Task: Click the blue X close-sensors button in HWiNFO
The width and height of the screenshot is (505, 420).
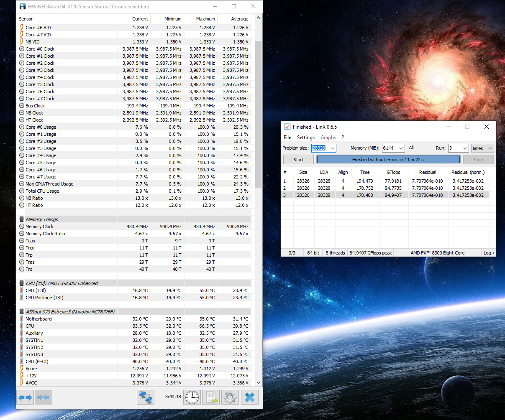Action: coord(250,397)
